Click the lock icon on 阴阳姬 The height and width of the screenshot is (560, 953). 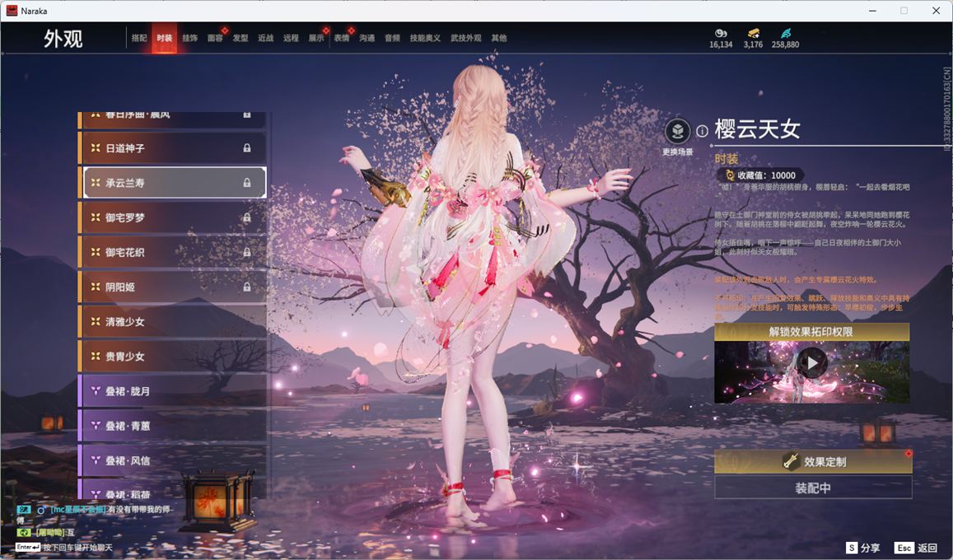(x=246, y=287)
